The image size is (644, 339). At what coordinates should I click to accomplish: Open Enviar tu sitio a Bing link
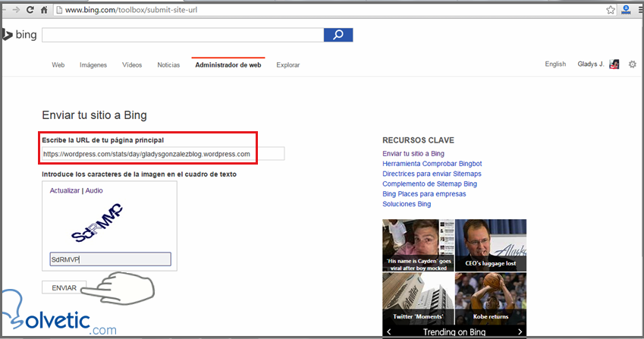click(413, 153)
